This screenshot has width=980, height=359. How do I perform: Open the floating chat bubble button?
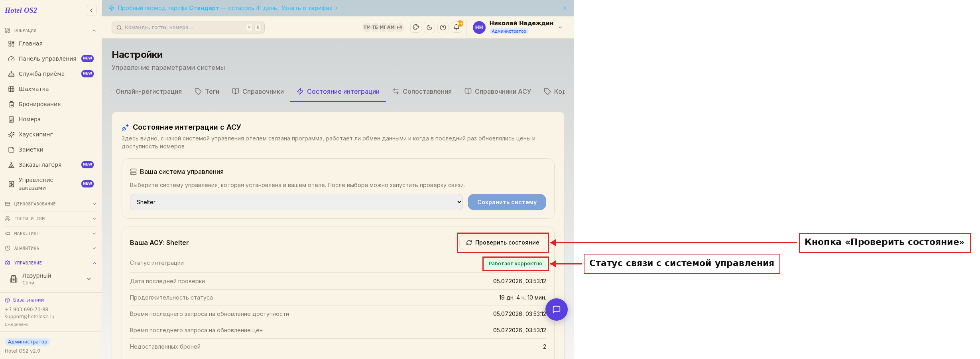557,310
